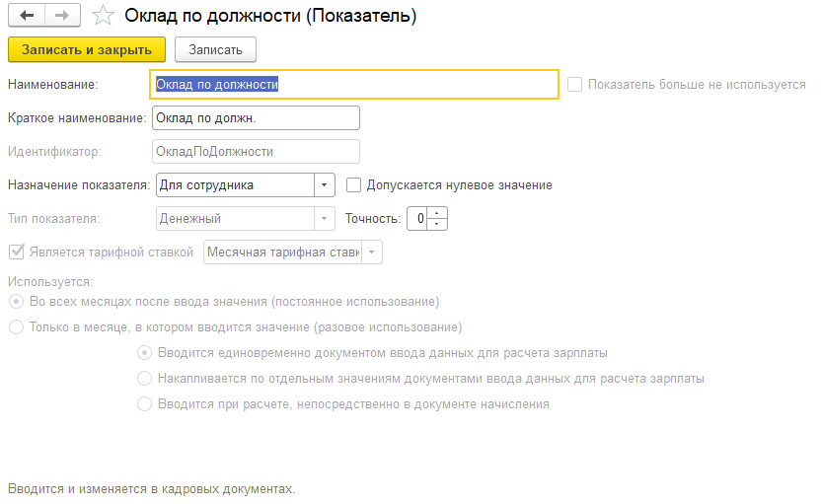Click the back navigation arrow

point(27,16)
